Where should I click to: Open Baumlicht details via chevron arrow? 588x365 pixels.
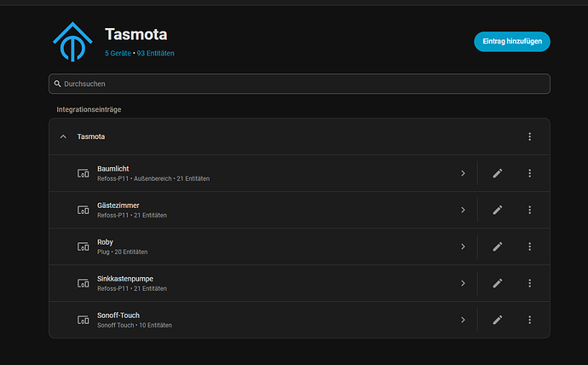click(x=463, y=173)
